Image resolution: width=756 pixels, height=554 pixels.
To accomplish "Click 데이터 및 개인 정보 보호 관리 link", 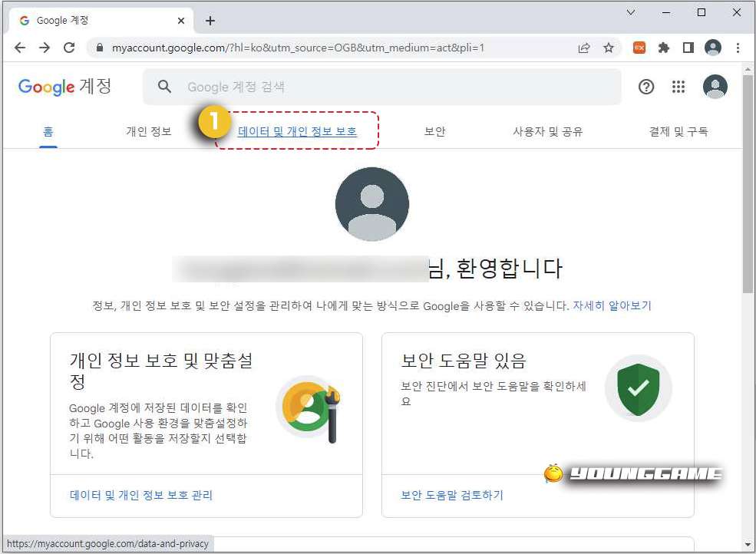I will 140,495.
